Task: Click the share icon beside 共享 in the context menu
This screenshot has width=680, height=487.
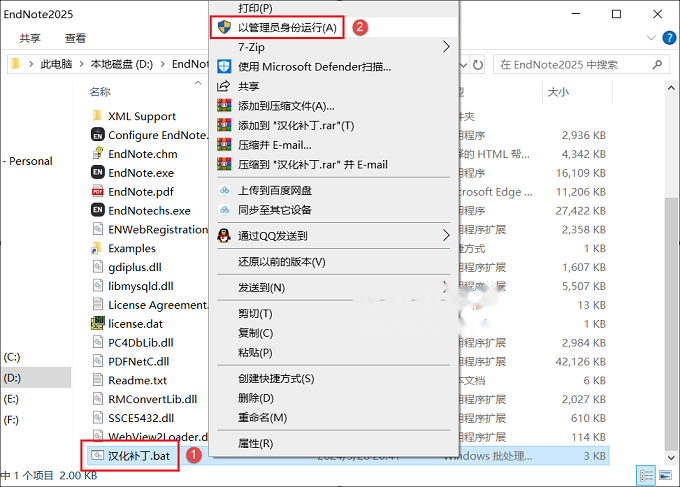Action: click(223, 86)
